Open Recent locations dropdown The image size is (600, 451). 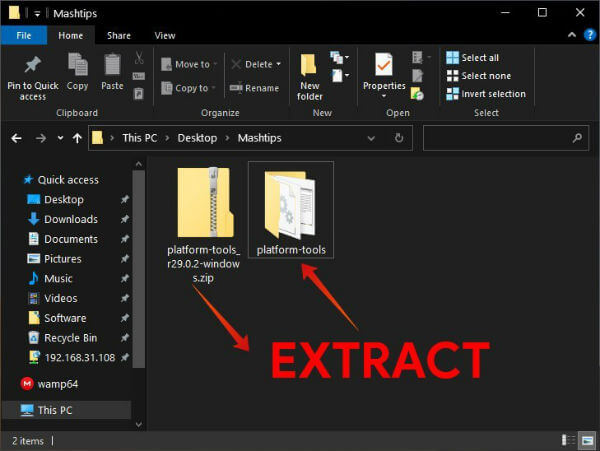(x=60, y=138)
